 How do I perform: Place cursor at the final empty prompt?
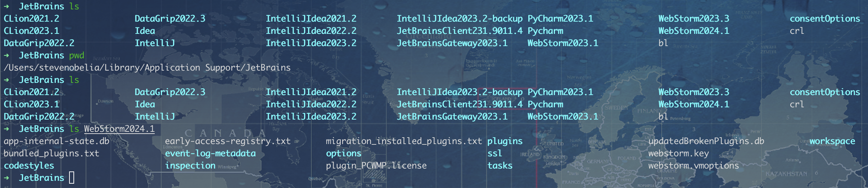(72, 178)
